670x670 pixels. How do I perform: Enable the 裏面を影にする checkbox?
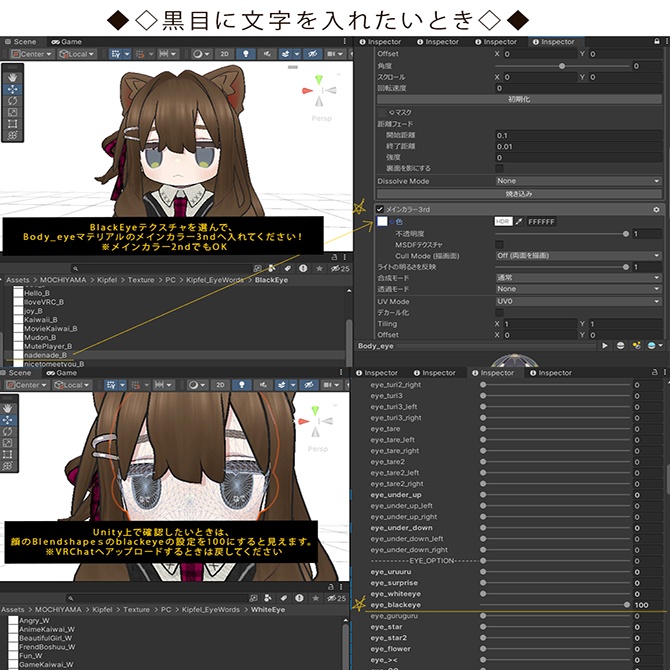499,168
